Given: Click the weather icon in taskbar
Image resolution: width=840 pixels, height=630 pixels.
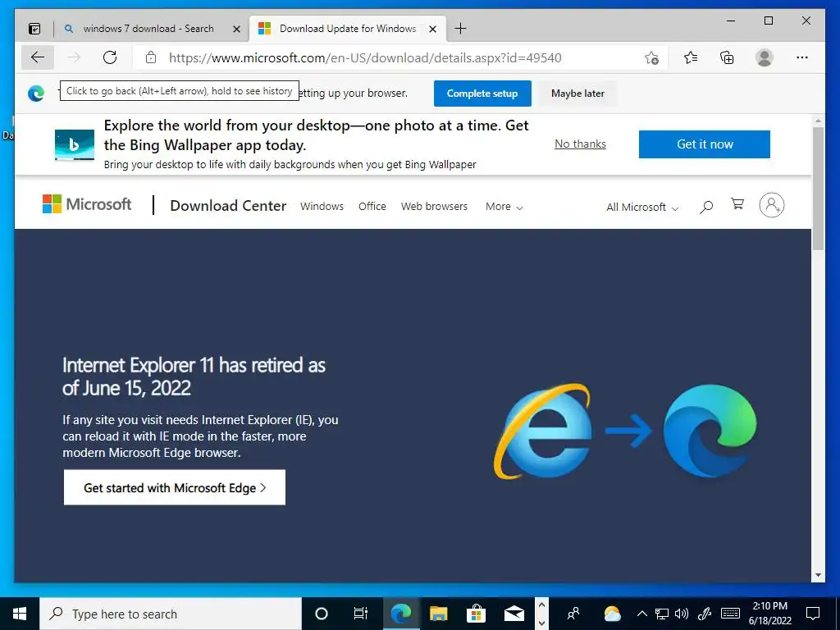Looking at the screenshot, I should pos(612,614).
